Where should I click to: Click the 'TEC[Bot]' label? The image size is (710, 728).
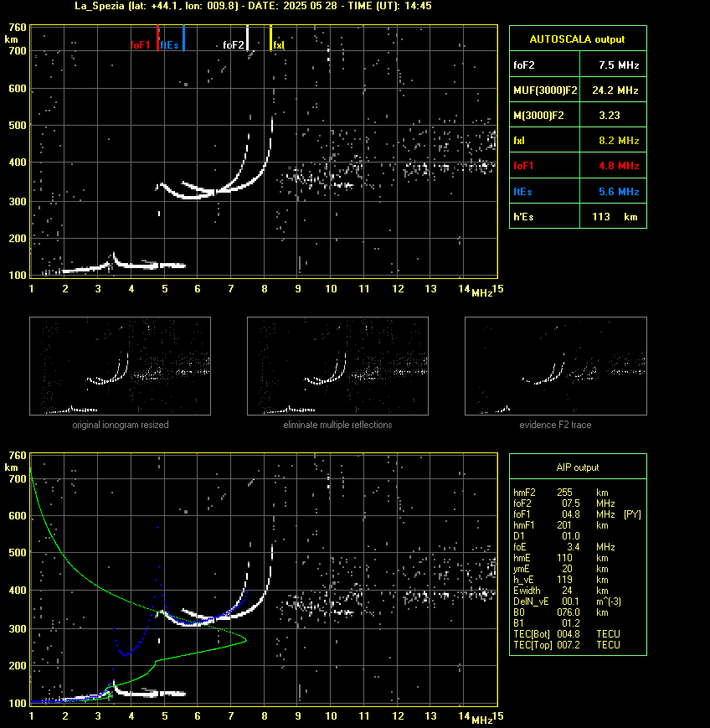click(x=532, y=634)
